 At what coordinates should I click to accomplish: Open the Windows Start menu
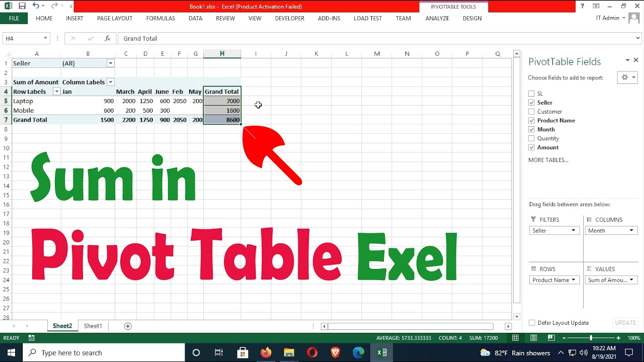[x=11, y=352]
